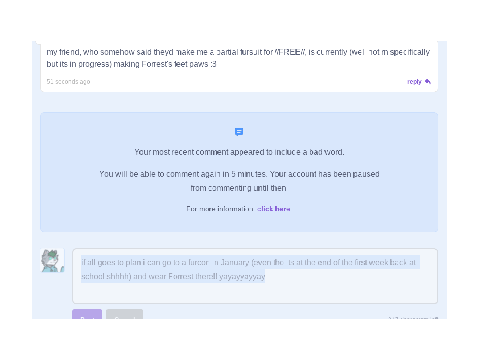The image size is (480, 360).
Task: Click the purple Post button
Action: (87, 314)
